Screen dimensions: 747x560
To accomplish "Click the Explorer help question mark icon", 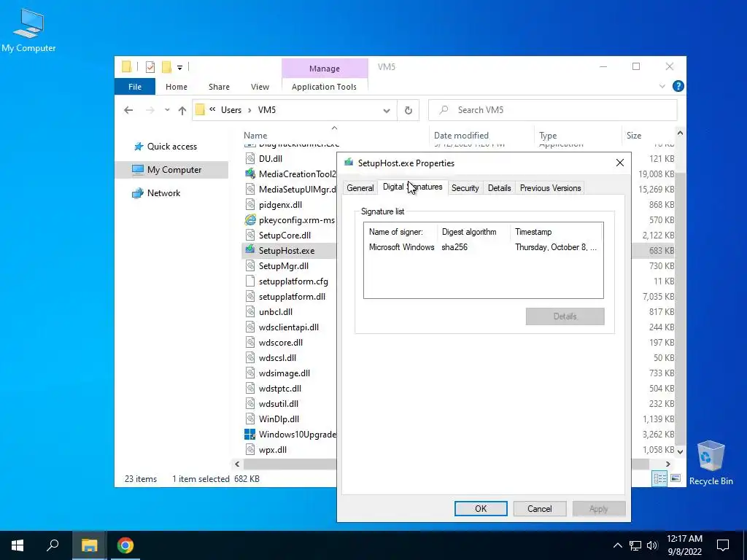I will 678,86.
